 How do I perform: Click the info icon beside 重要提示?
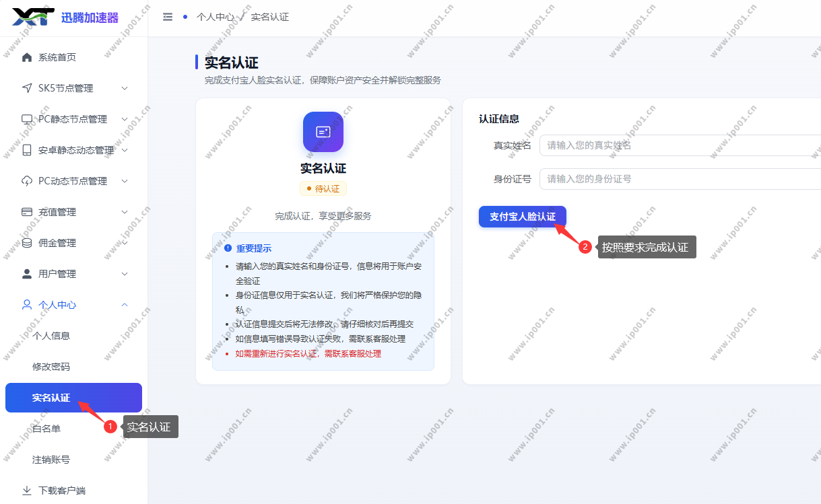point(228,248)
